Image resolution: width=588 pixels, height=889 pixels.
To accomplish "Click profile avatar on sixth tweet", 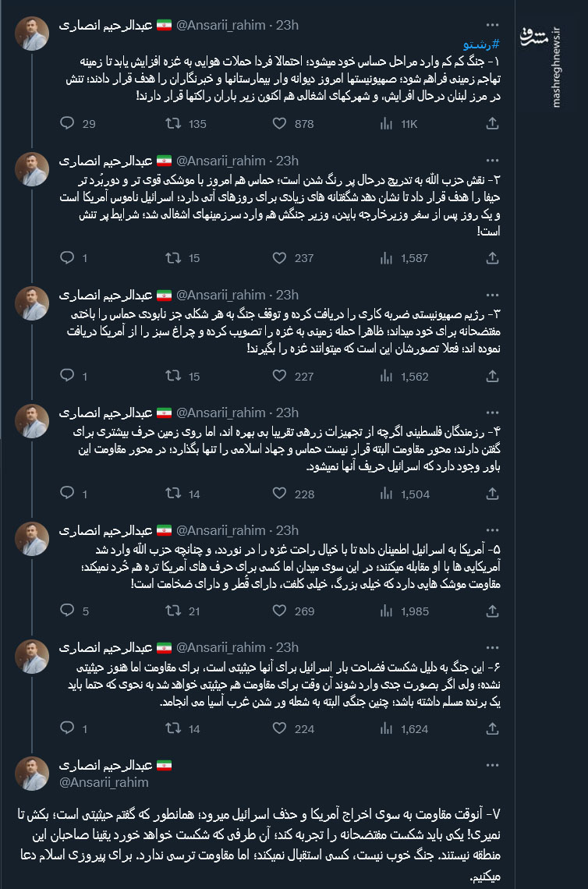I will [33, 656].
